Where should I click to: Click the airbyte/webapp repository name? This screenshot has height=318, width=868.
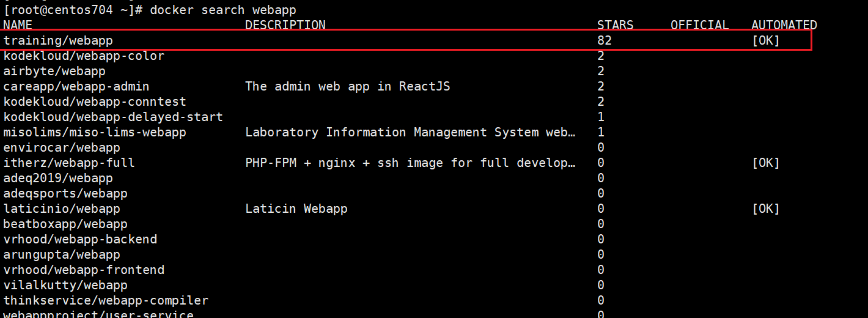click(54, 72)
